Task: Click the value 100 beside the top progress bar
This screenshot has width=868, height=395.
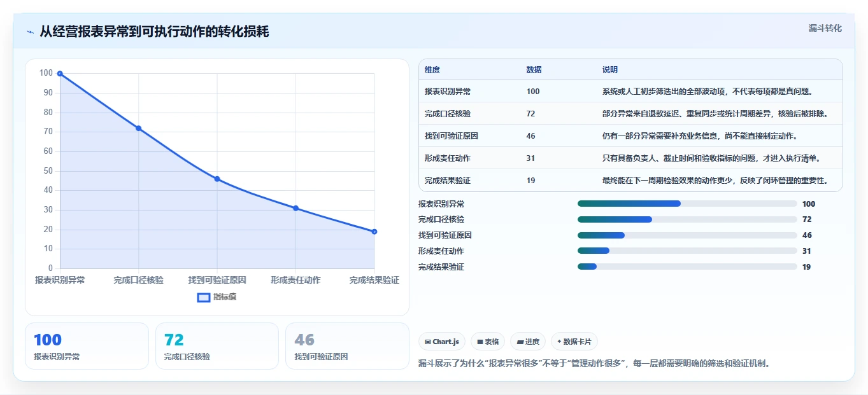Action: pyautogui.click(x=809, y=204)
